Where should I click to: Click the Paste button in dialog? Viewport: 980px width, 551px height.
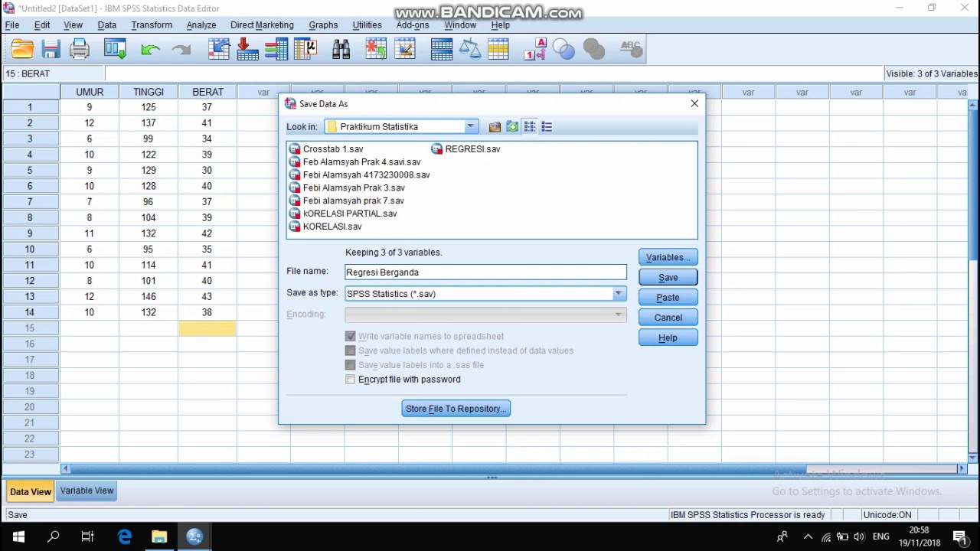[668, 298]
